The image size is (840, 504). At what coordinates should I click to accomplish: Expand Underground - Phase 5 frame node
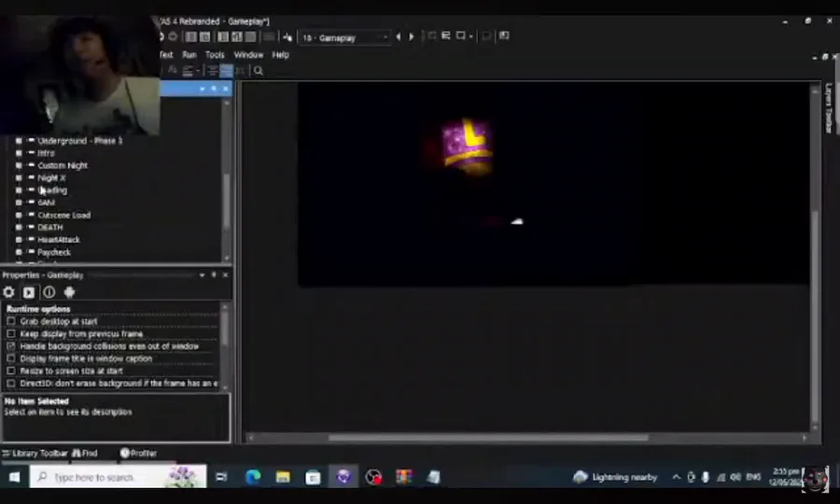coord(19,140)
